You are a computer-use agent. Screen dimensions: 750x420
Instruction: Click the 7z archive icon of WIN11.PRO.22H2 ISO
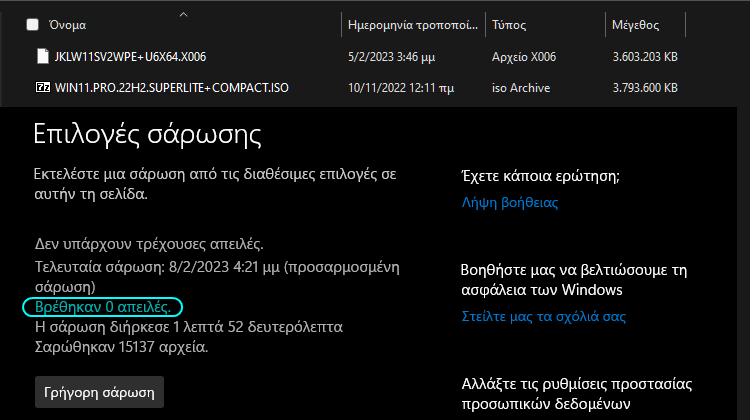(x=43, y=88)
